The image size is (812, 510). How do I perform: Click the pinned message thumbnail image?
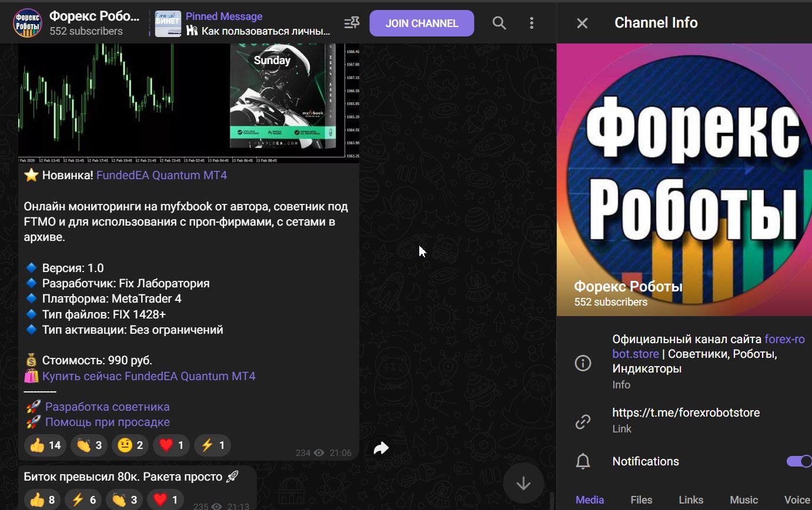tap(168, 24)
